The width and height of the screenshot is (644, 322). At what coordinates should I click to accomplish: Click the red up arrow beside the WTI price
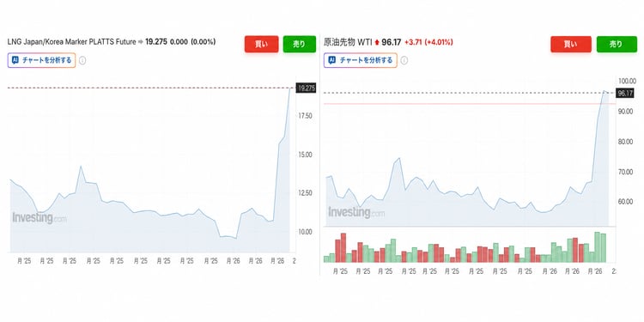[377, 42]
